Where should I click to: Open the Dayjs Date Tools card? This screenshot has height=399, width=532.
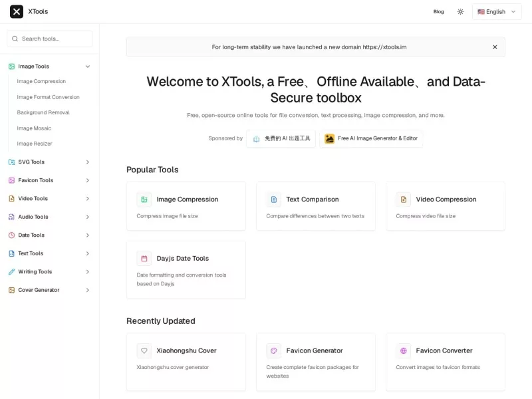click(186, 270)
